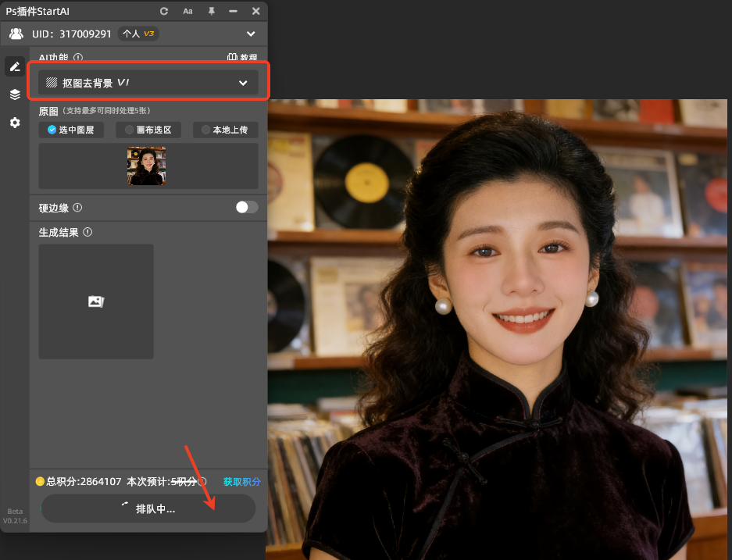Screen dimensions: 732x560
Task: Open the settings gear in sidebar
Action: coord(14,123)
